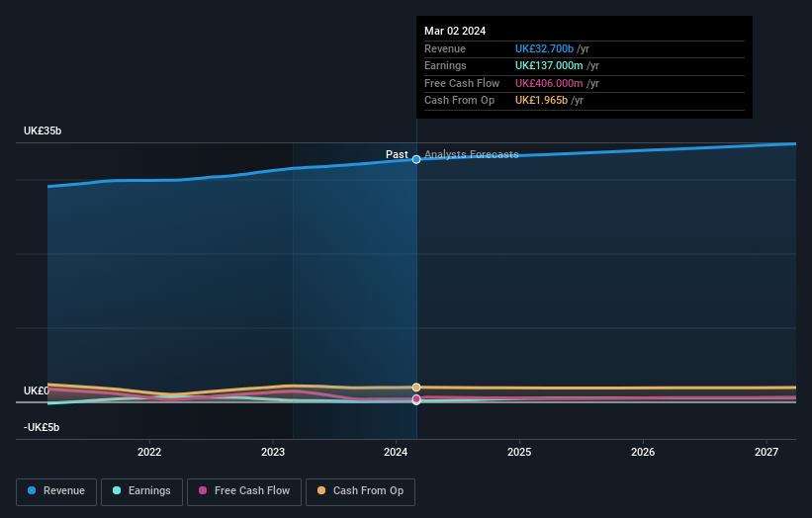Click the -UK£5b y-axis label
812x518 pixels.
pyautogui.click(x=42, y=427)
